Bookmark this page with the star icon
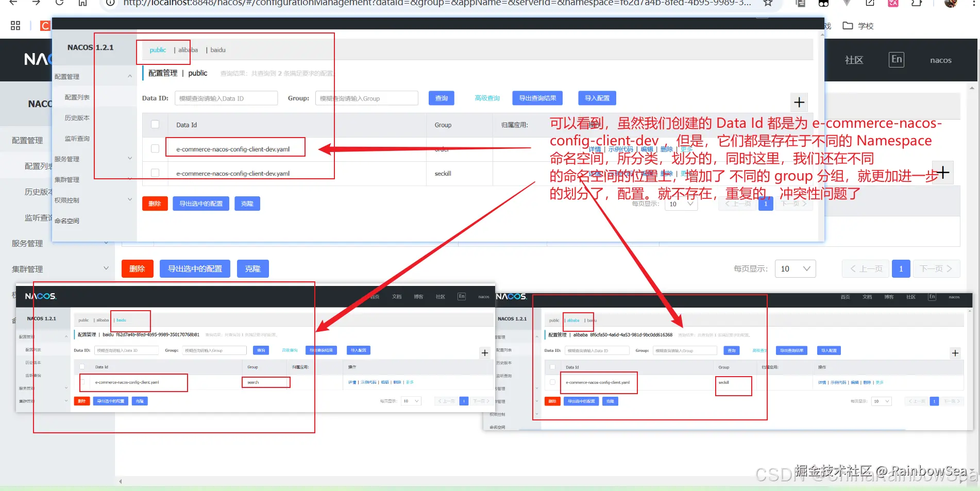Screen dimensions: 980x491 pyautogui.click(x=768, y=3)
